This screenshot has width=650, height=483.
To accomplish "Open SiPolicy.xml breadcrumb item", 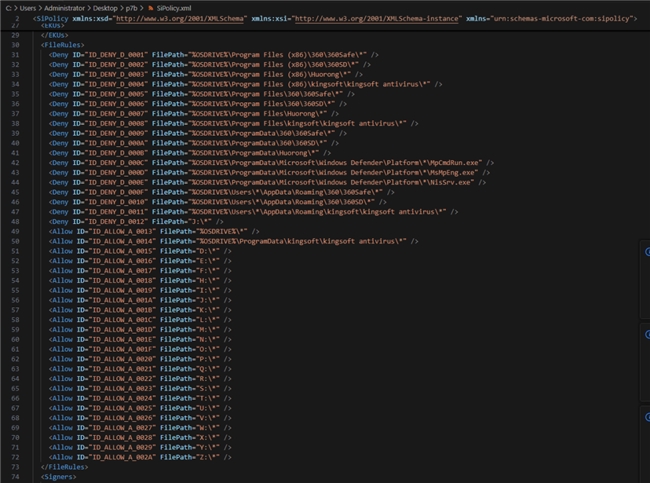I will [174, 8].
